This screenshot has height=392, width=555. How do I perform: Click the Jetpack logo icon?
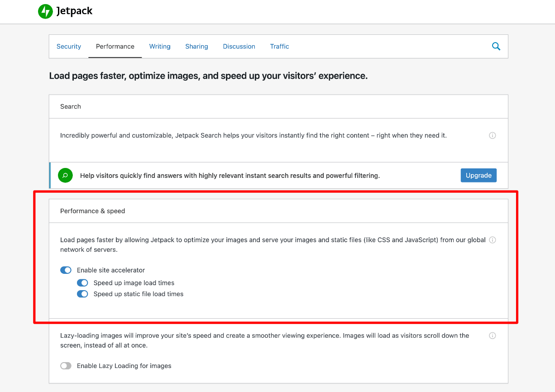(x=45, y=11)
